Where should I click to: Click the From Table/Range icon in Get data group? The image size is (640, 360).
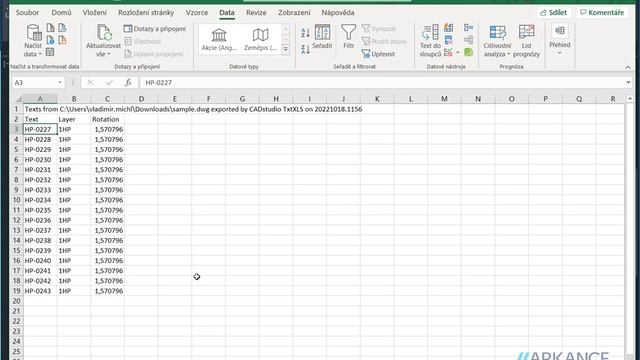50,52
